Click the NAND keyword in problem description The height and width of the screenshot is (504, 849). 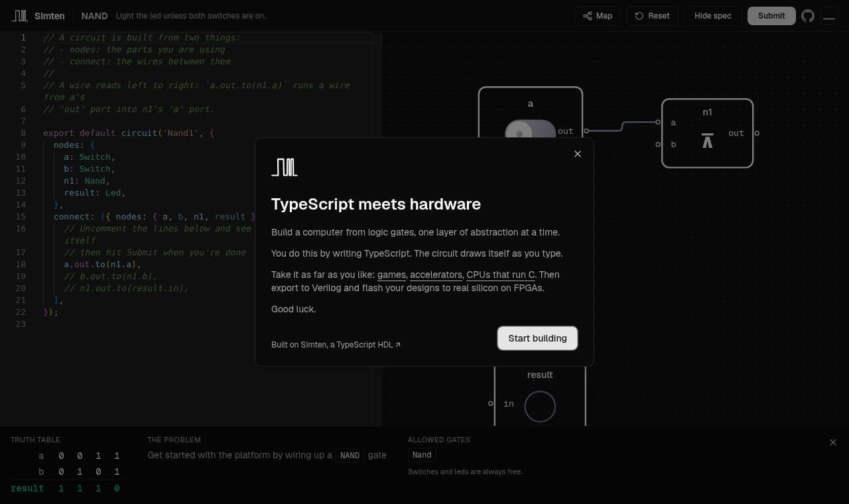tap(350, 456)
